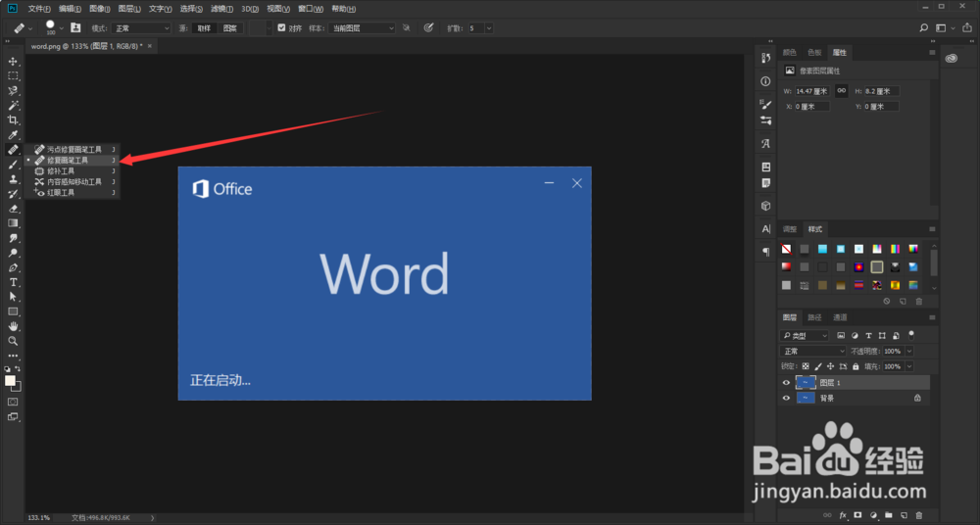
Task: Add a layer mask
Action: [857, 515]
